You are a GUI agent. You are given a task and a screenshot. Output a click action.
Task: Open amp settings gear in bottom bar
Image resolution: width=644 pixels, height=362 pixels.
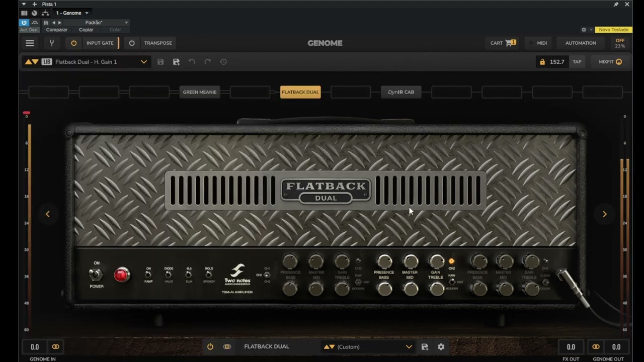[441, 347]
